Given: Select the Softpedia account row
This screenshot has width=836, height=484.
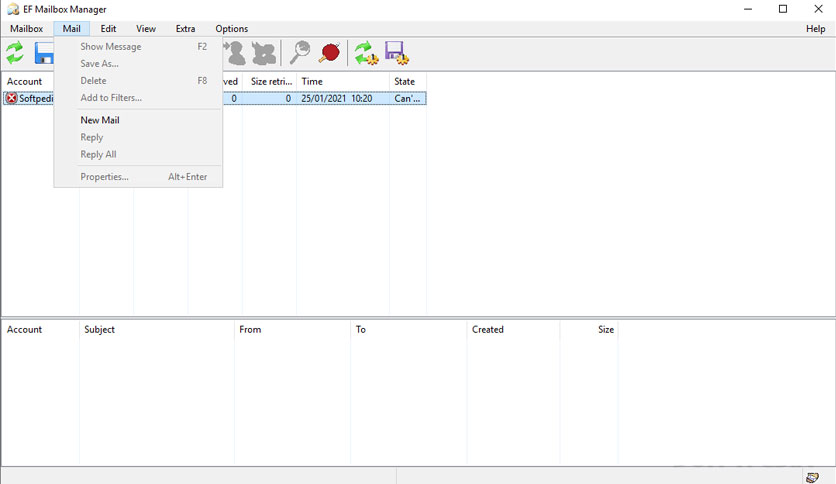Looking at the screenshot, I should tap(214, 99).
